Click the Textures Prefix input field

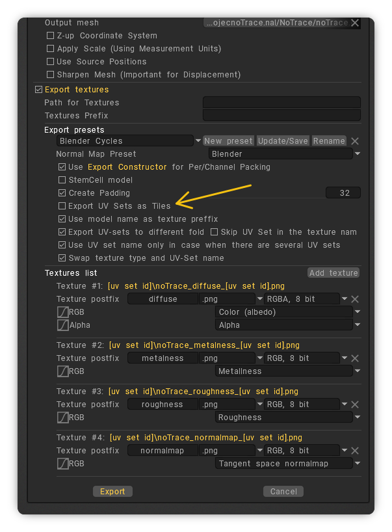point(281,116)
